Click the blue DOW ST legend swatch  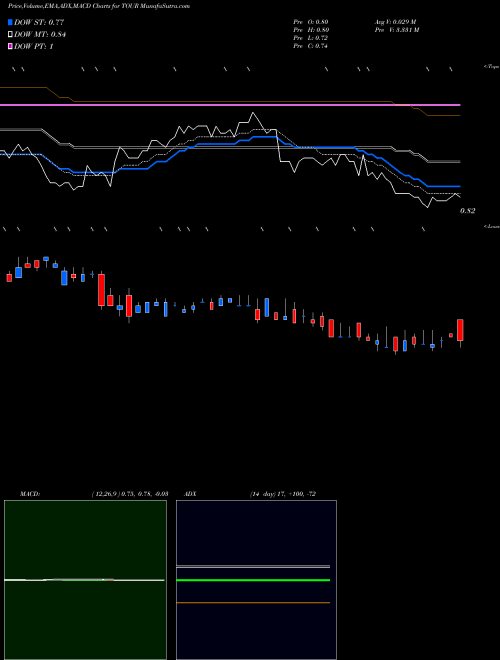[11, 22]
